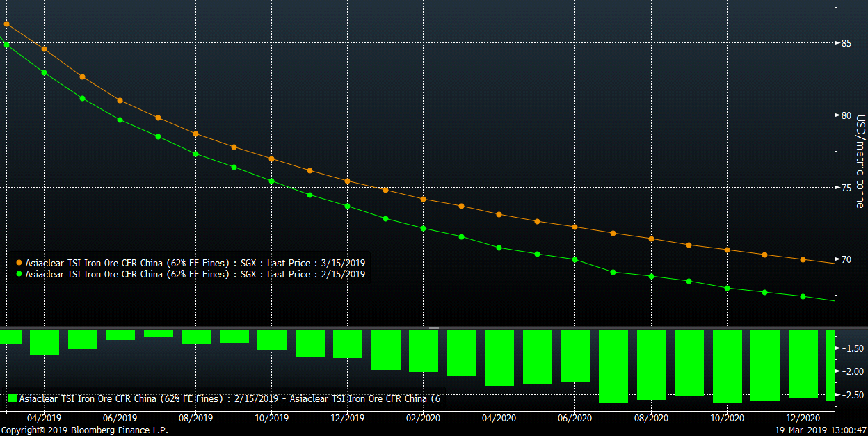Click the 04/2019 x-axis date label
868x436 pixels.
pos(44,419)
